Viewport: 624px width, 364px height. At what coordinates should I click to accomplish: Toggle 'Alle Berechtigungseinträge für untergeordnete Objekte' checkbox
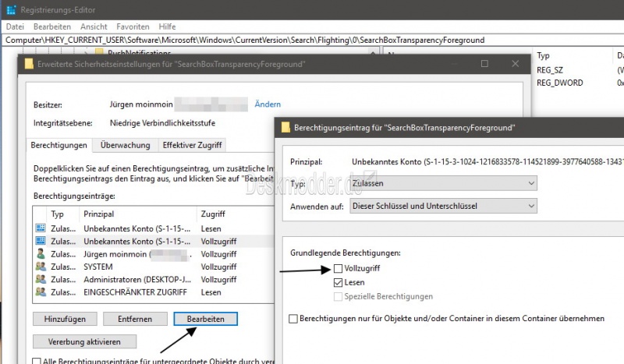pos(36,361)
